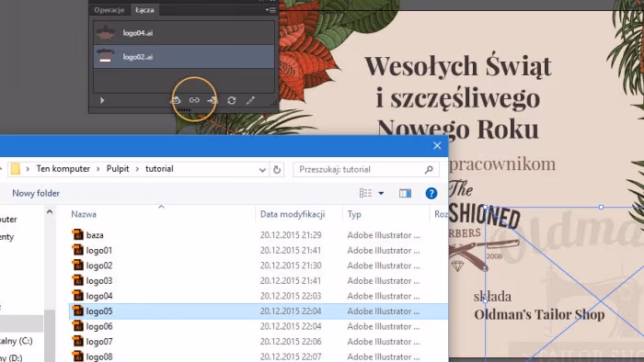Sort files by the Nazwa column

click(84, 214)
